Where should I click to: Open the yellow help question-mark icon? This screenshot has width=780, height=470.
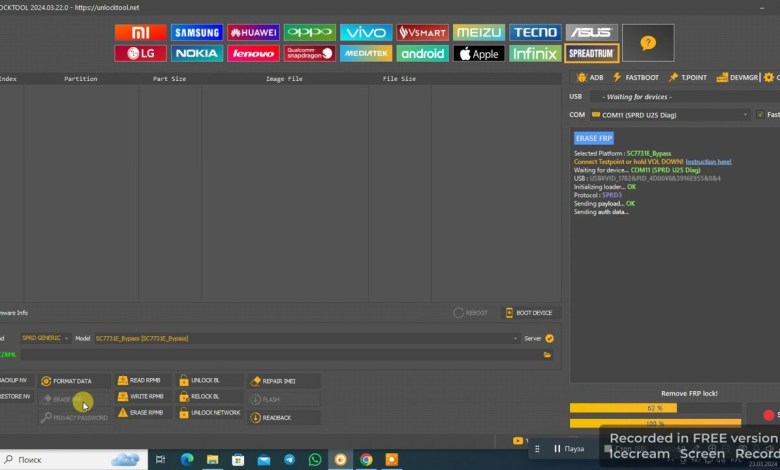647,43
